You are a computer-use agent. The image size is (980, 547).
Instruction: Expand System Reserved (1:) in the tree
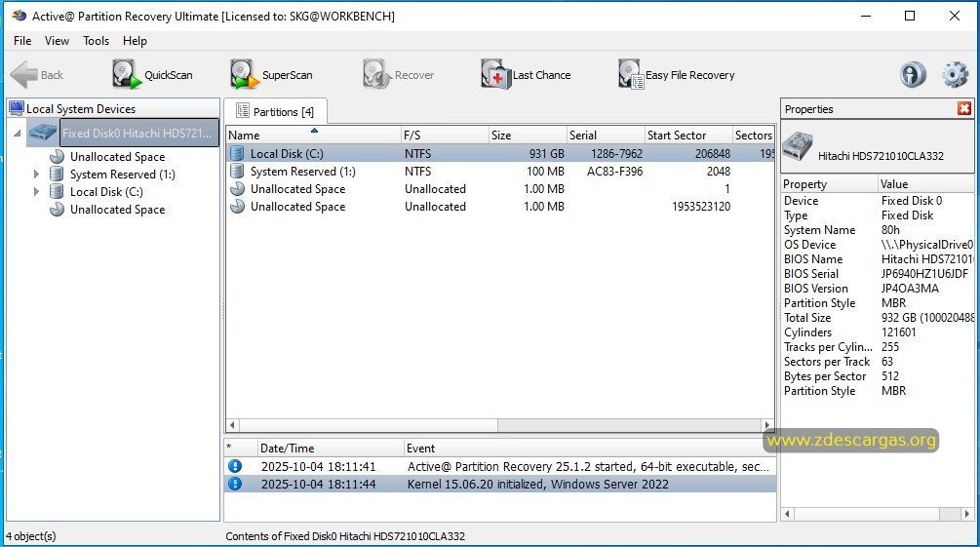[x=36, y=174]
